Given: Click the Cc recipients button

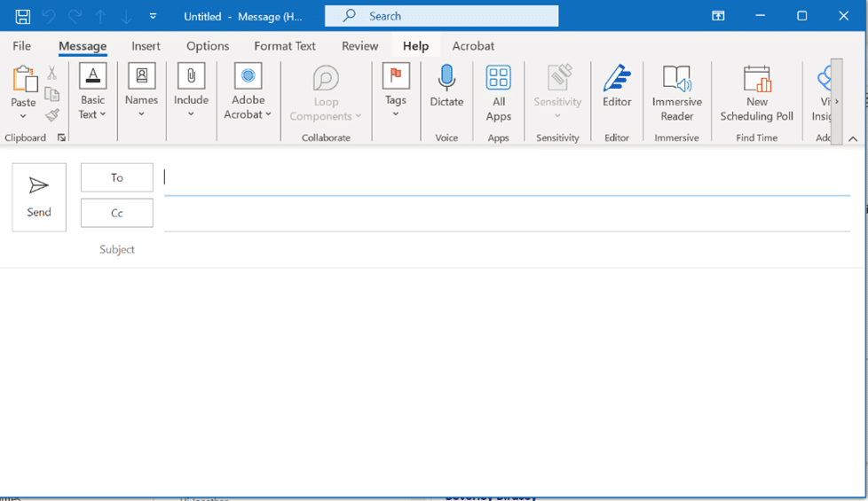Looking at the screenshot, I should (117, 213).
